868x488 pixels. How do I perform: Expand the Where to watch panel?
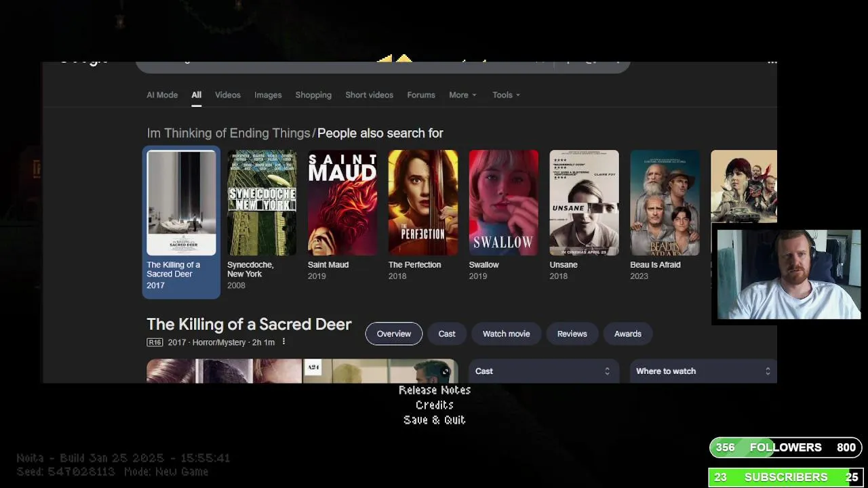pos(703,371)
